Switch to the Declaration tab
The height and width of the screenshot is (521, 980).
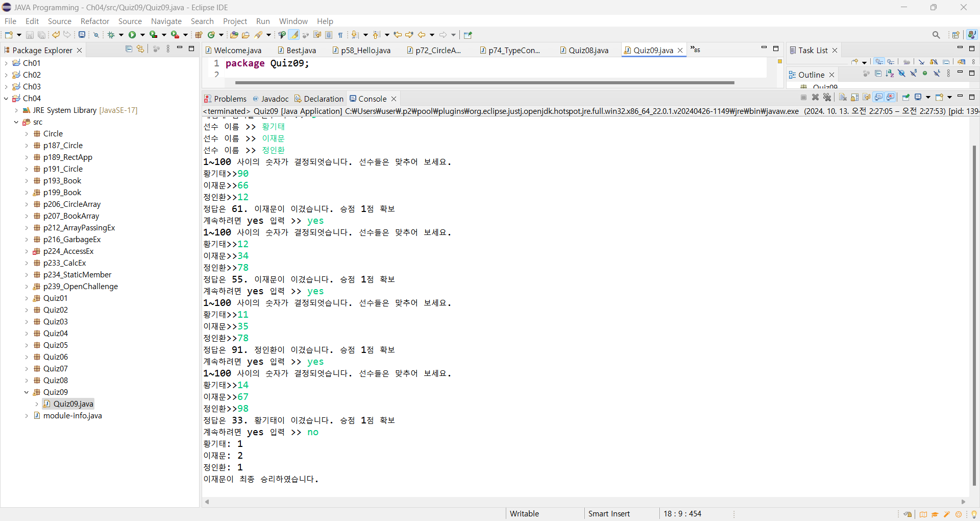[x=318, y=99]
